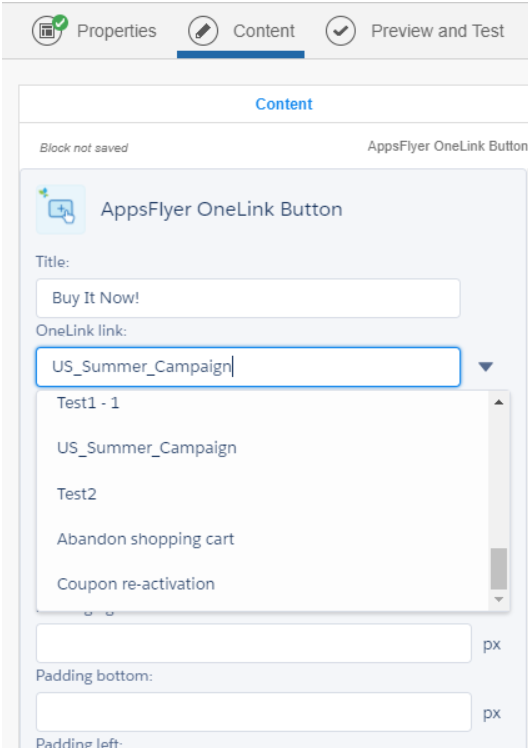The image size is (528, 751).
Task: Expand the OneLink link dropdown arrow
Action: 486,366
